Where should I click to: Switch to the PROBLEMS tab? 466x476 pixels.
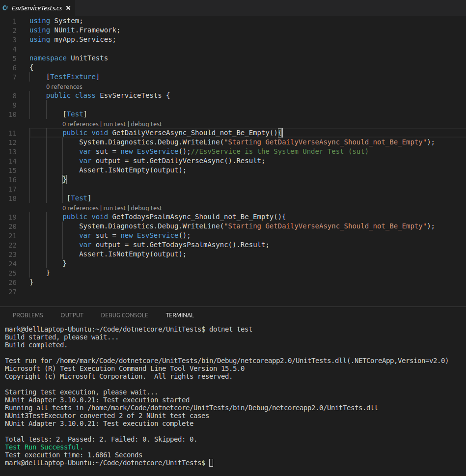[x=27, y=315]
